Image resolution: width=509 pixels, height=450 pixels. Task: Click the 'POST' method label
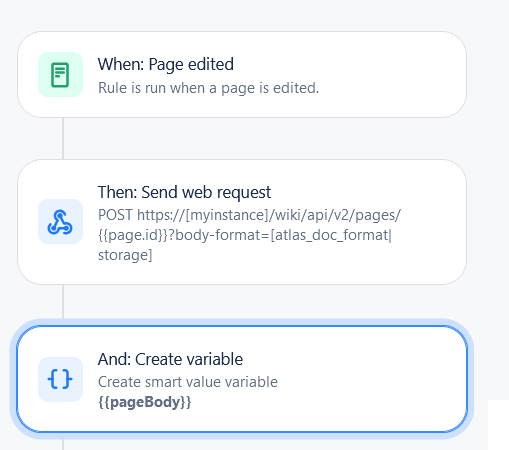click(x=115, y=215)
